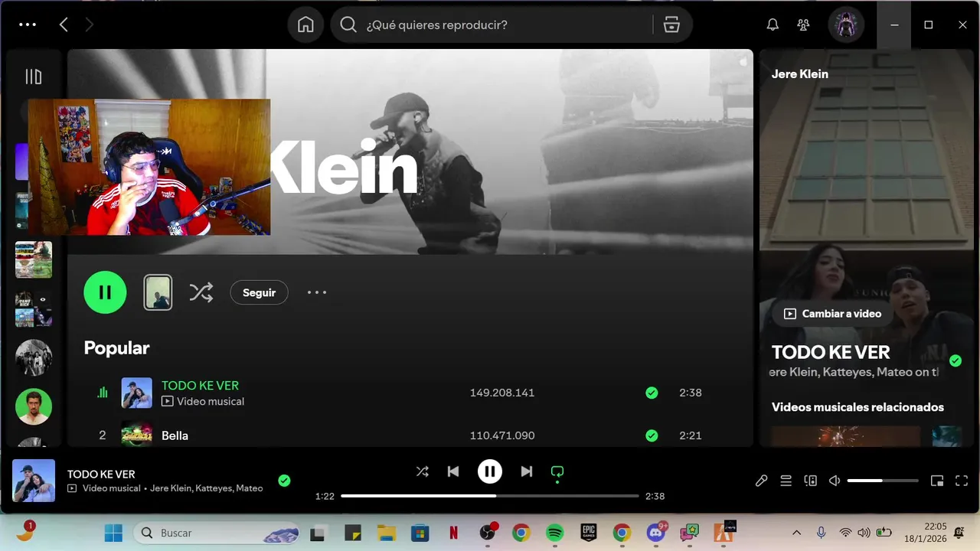The image size is (980, 551).
Task: Open TODO KE VER title in right panel
Action: [831, 352]
